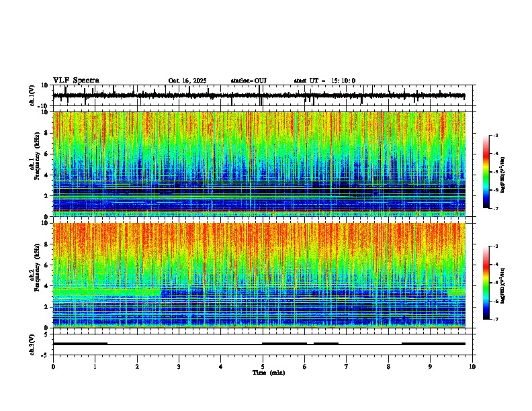Click the time axis tick label "8"
532x411 pixels.
point(388,367)
